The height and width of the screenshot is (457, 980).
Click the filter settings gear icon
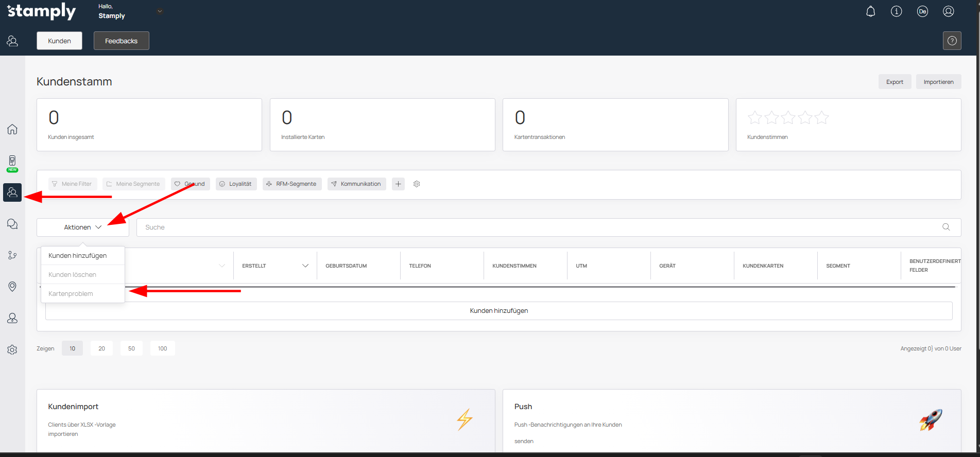(x=417, y=184)
